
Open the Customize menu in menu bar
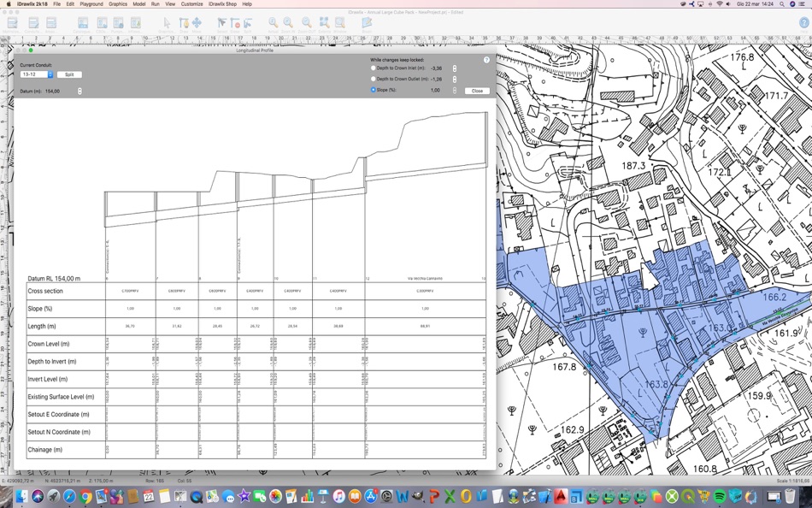(191, 4)
